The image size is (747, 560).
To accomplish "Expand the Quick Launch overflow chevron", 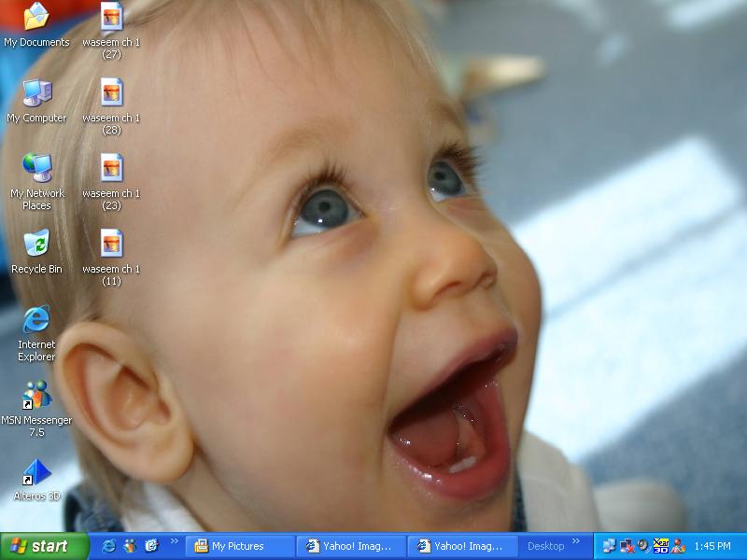I will [x=175, y=541].
